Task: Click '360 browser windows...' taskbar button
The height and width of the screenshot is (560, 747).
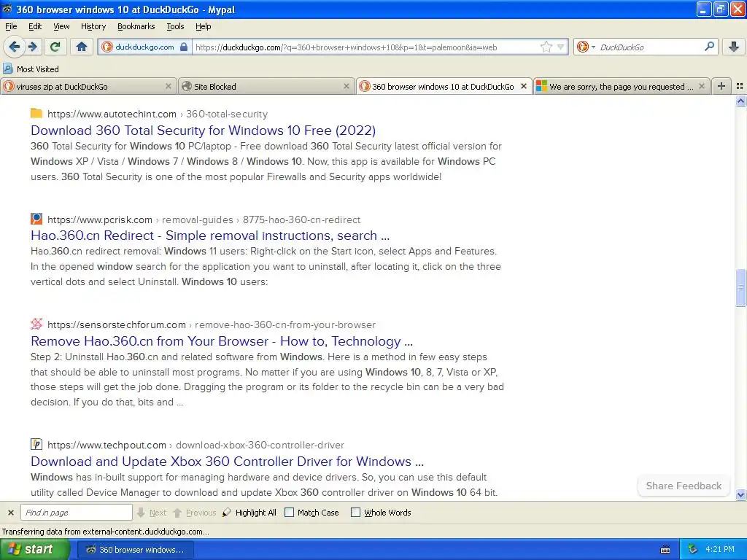Action: click(x=135, y=550)
